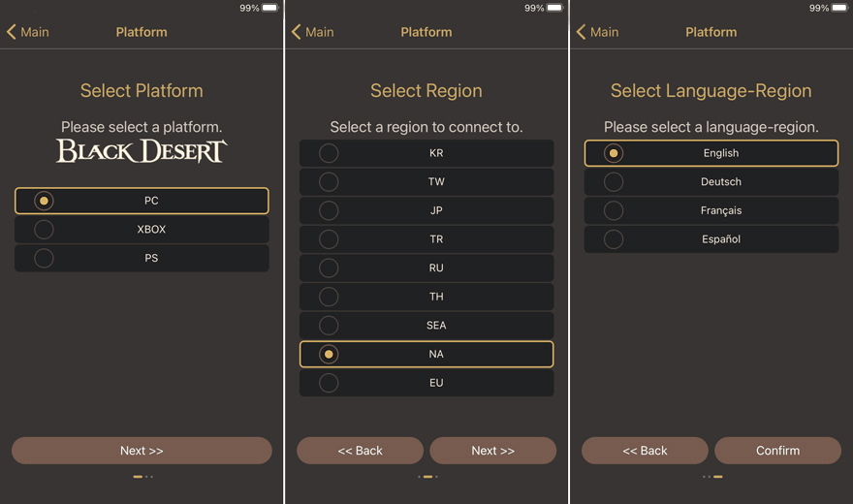853x504 pixels.
Task: Tap the Black Desert logo
Action: pos(142,151)
